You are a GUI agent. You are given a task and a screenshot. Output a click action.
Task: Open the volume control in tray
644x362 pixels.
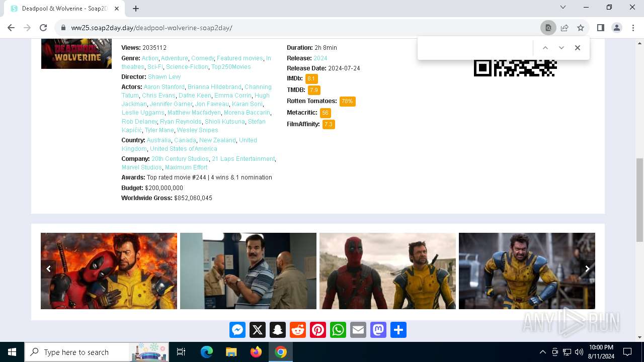click(579, 352)
